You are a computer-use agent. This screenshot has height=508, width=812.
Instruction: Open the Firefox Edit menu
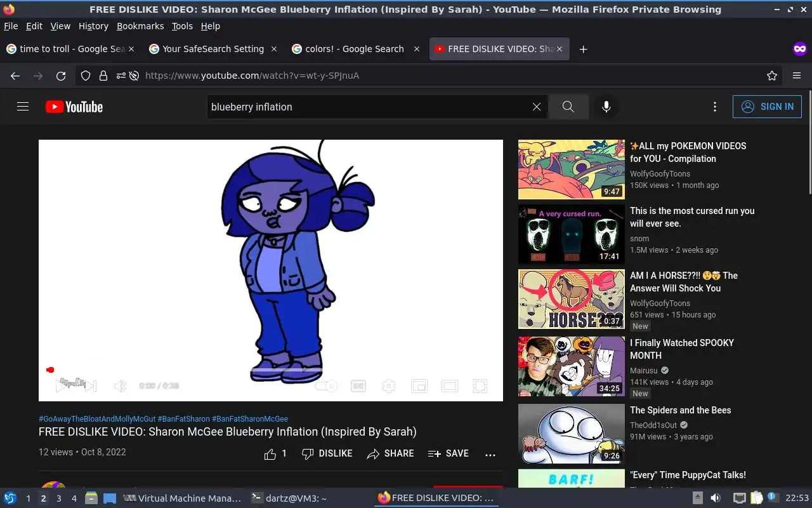click(x=34, y=26)
